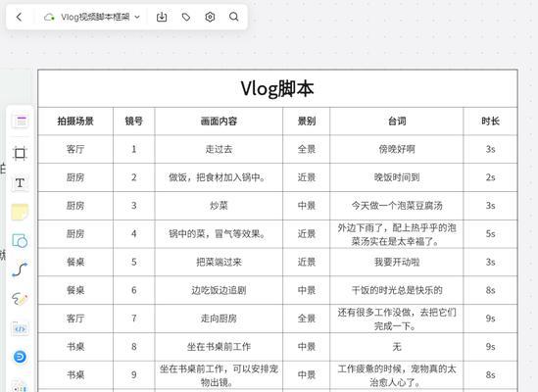
Task: Click the cloud sync status icon
Action: (49, 17)
